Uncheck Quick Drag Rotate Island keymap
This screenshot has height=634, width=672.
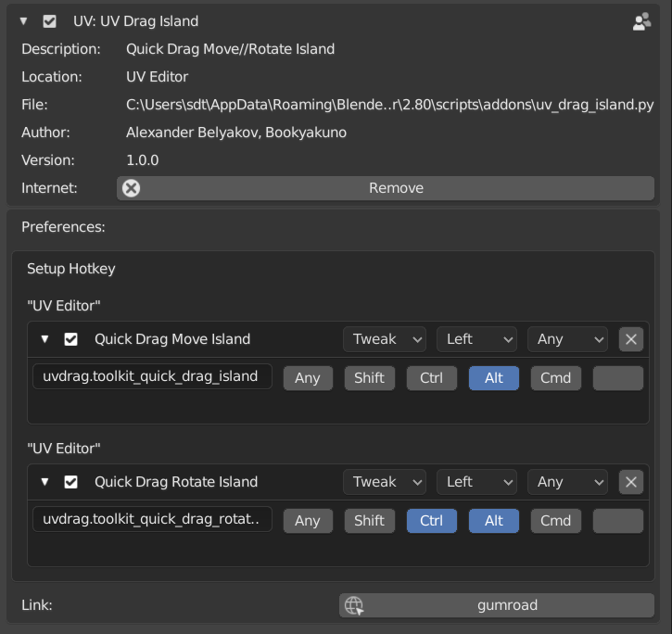[71, 482]
